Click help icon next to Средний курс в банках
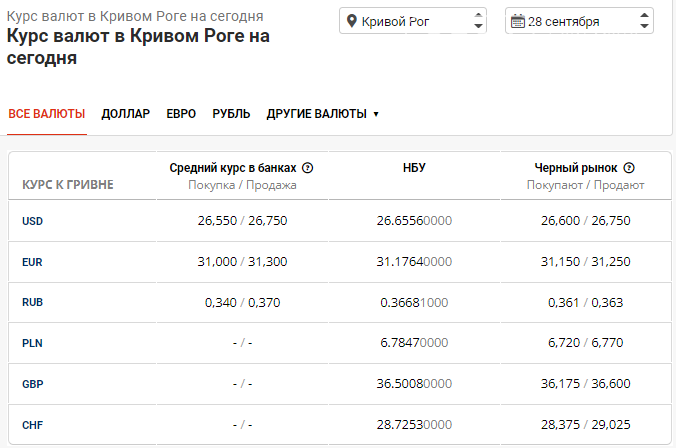 click(308, 168)
